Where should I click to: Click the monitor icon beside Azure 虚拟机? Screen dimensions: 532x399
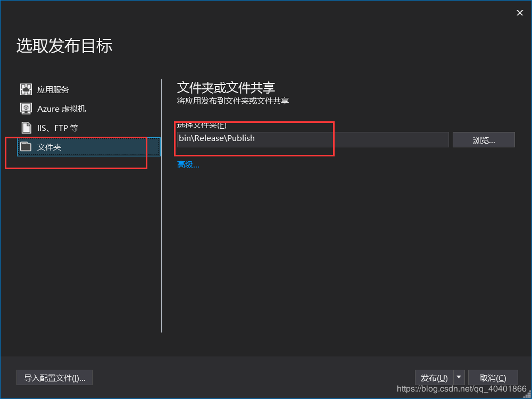26,108
